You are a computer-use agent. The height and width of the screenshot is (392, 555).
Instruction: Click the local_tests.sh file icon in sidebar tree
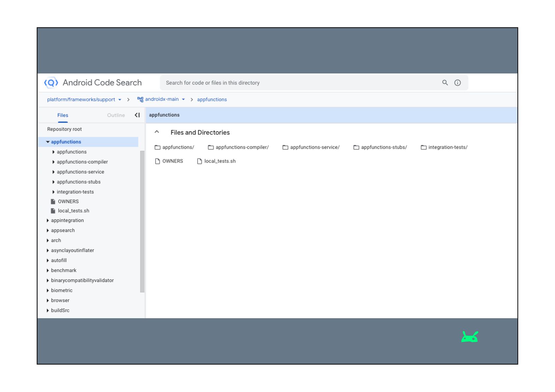click(x=53, y=210)
